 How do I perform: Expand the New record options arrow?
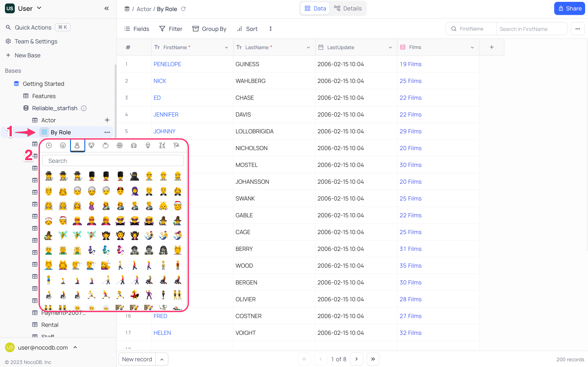162,359
